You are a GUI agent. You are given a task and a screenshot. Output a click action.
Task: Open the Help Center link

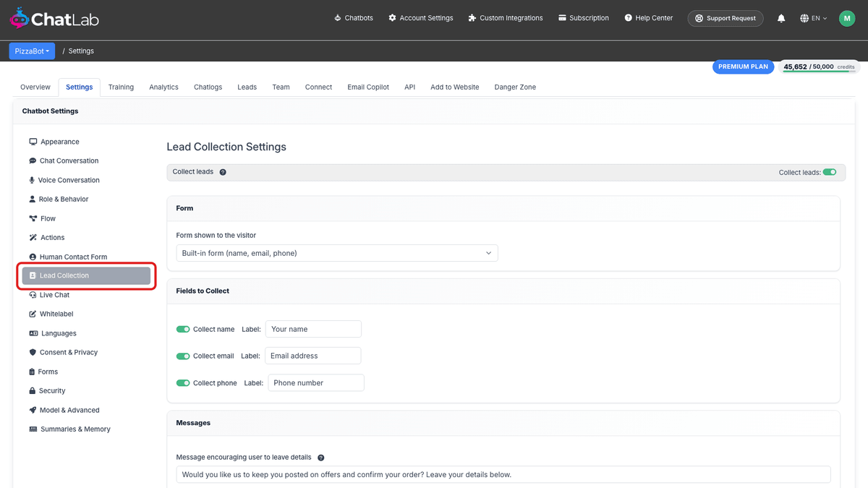(x=648, y=18)
